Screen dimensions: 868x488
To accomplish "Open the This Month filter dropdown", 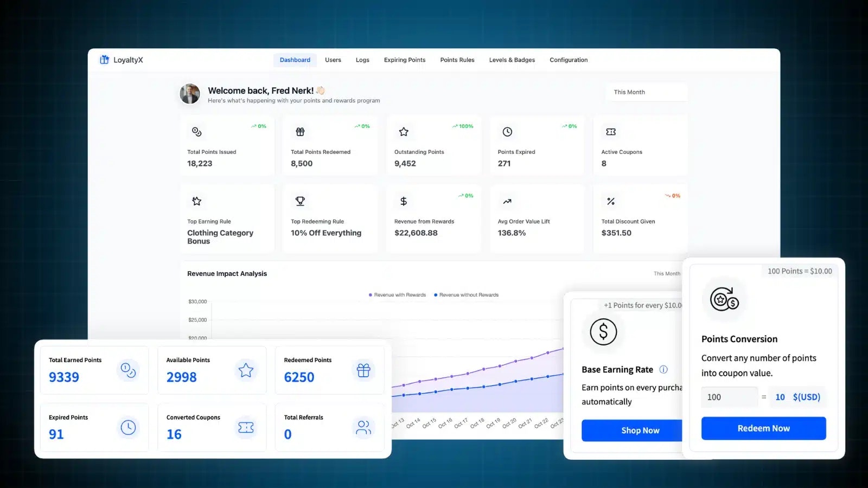I will [x=646, y=92].
